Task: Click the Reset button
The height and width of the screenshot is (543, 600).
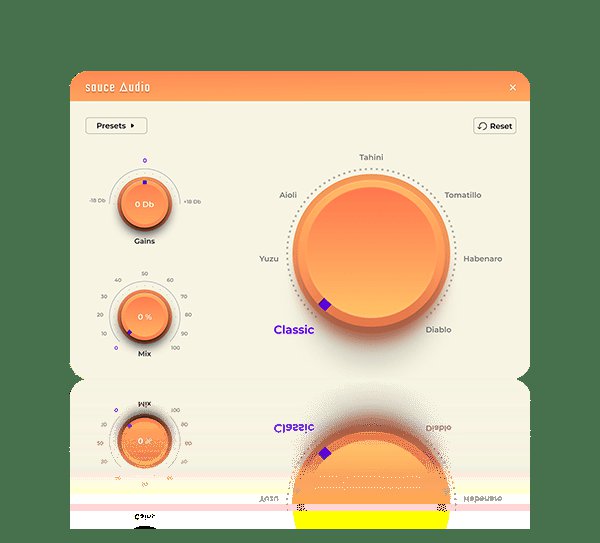Action: coord(495,126)
